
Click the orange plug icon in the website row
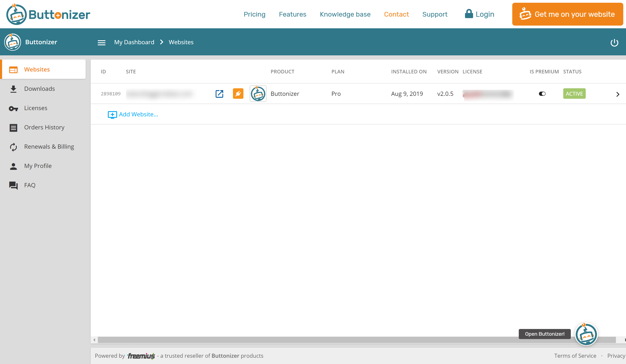pyautogui.click(x=238, y=94)
